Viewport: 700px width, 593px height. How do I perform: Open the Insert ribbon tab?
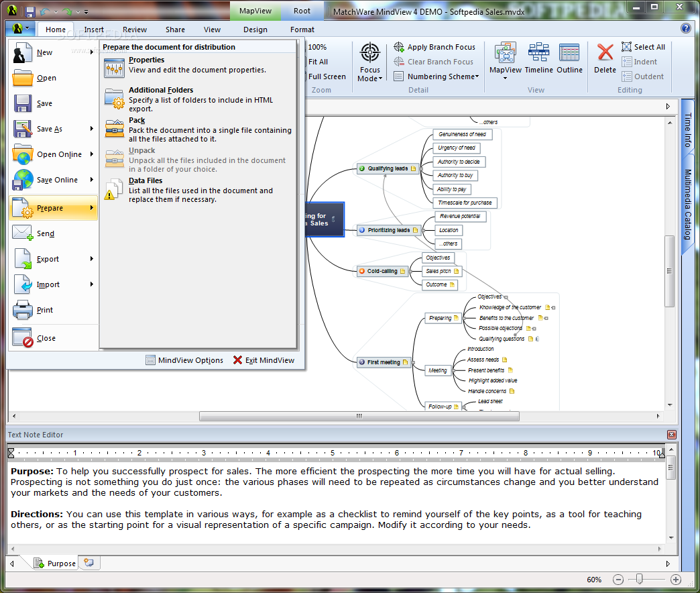(x=94, y=30)
